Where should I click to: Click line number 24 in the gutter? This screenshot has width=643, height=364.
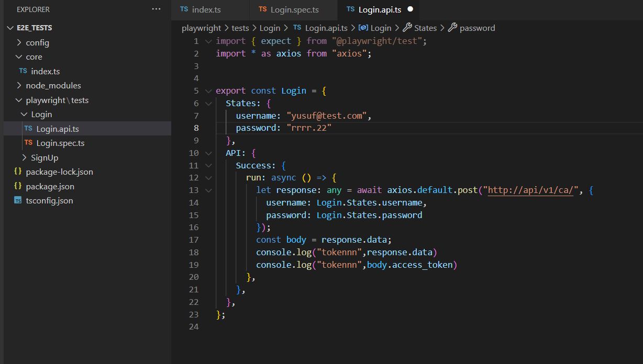[x=194, y=327]
